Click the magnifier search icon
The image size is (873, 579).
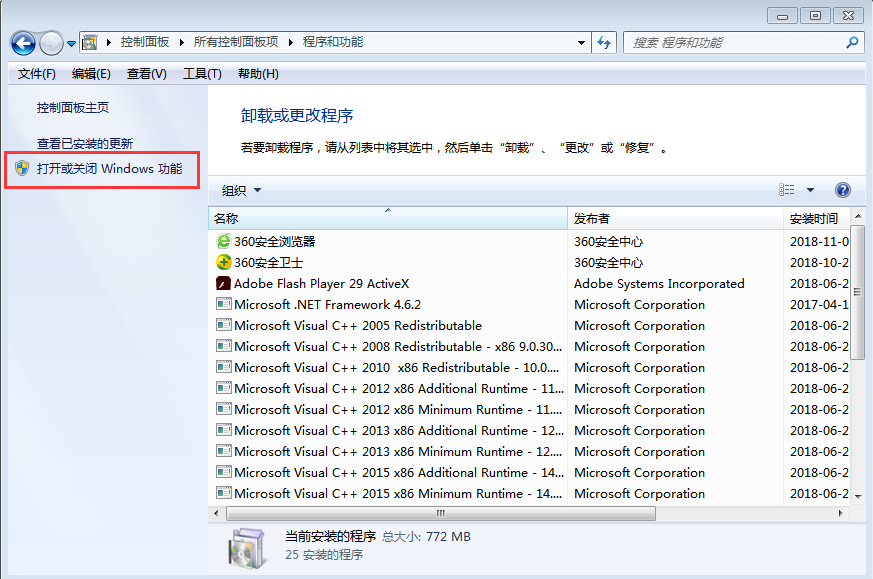(x=852, y=42)
